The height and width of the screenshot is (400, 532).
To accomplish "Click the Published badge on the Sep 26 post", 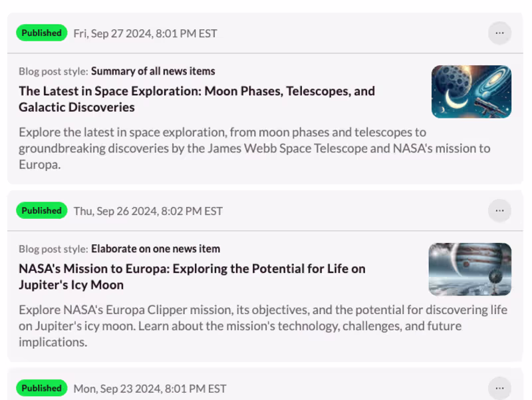I will click(x=41, y=210).
